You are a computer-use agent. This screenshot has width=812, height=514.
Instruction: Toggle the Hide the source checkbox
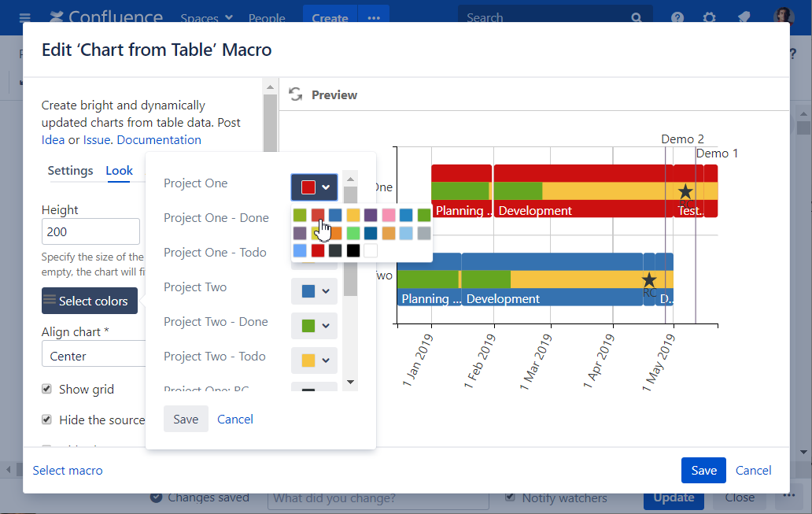click(x=46, y=420)
